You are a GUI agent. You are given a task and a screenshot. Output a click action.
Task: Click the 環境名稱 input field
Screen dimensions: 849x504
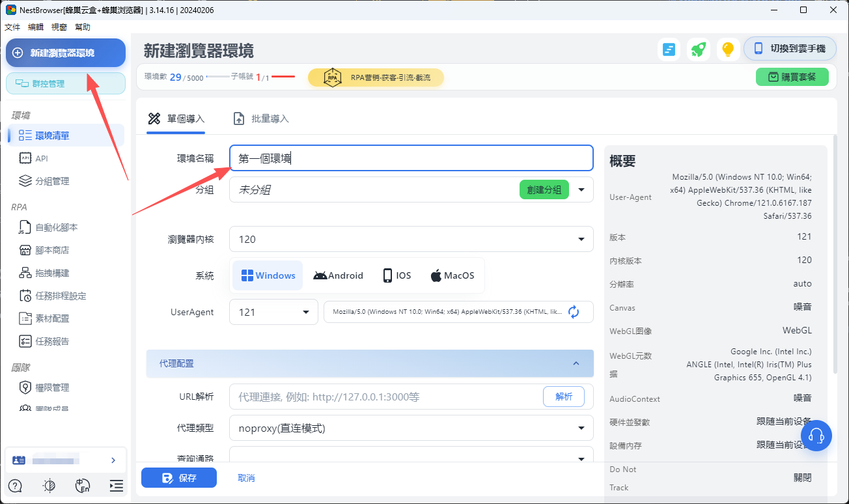click(x=411, y=158)
